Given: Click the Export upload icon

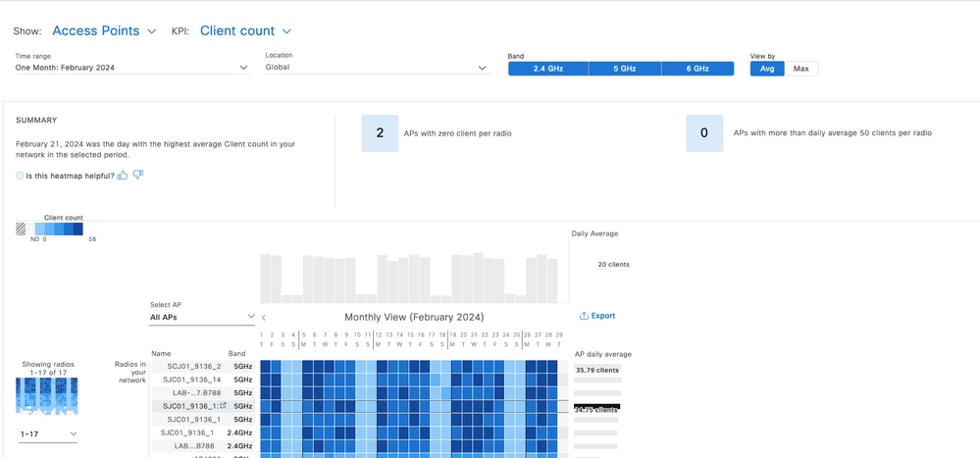Looking at the screenshot, I should (584, 316).
